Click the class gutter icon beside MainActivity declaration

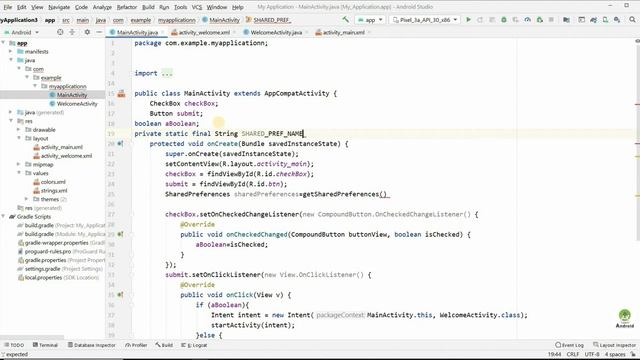tap(121, 94)
